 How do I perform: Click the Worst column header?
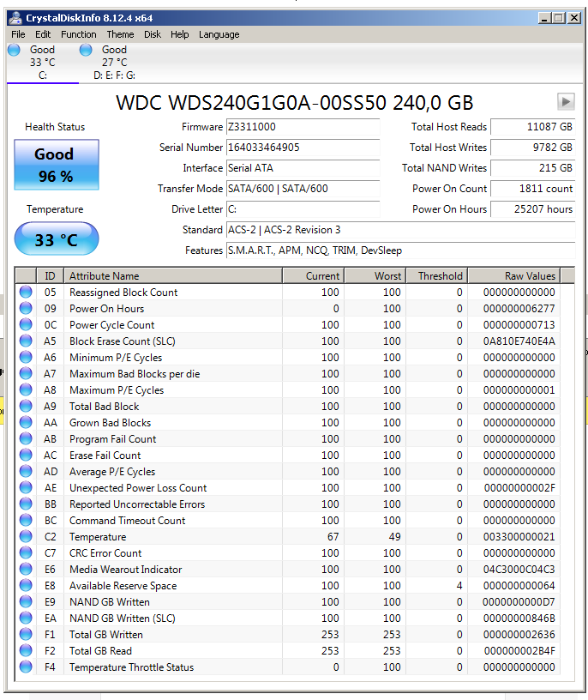click(x=375, y=276)
